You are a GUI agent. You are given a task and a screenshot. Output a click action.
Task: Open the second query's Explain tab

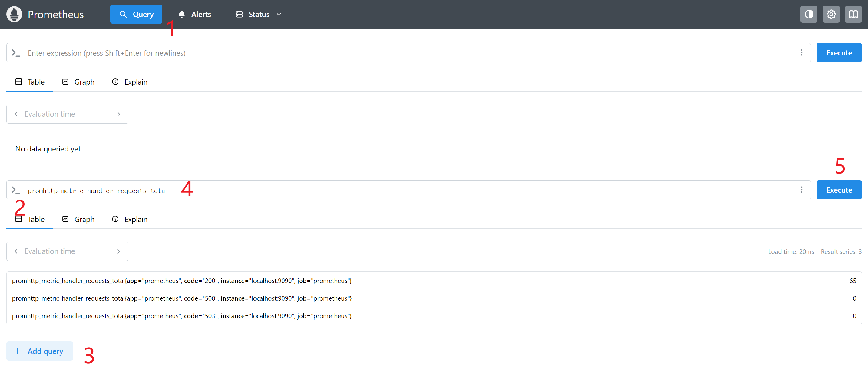click(x=129, y=219)
